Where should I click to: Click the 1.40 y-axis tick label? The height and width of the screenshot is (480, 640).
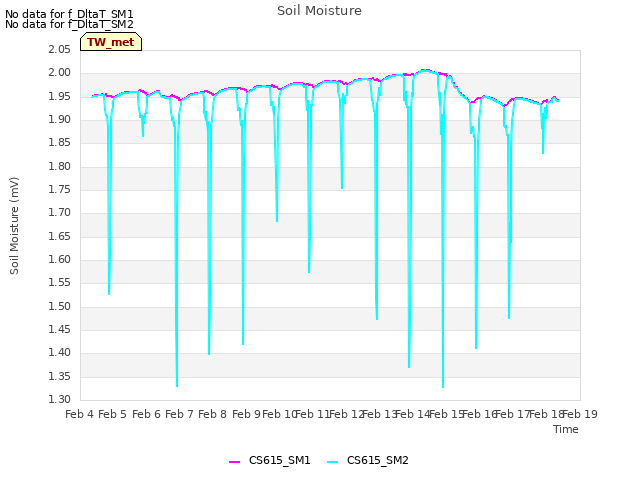tap(59, 353)
